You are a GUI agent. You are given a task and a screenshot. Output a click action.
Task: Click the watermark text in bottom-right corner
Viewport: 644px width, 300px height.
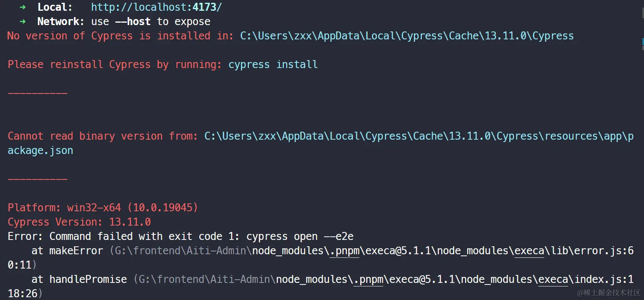click(608, 293)
